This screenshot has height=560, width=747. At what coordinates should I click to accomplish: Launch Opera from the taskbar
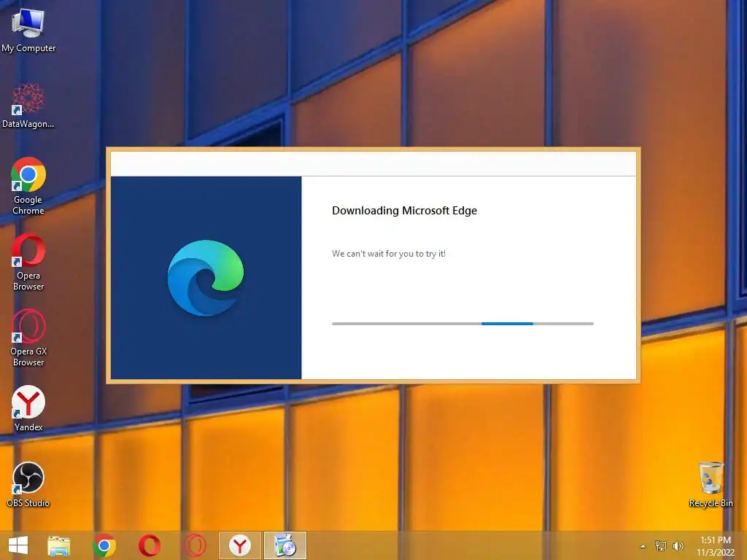tap(149, 545)
